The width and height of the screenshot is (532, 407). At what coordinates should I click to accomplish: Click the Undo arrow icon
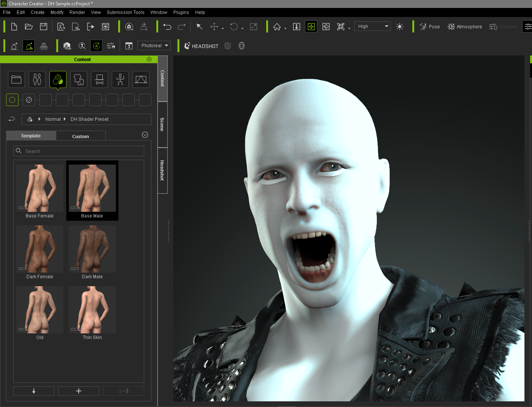(x=167, y=26)
